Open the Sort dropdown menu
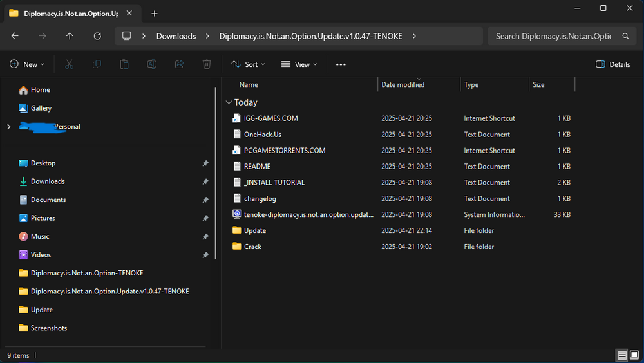The image size is (644, 363). [x=248, y=64]
